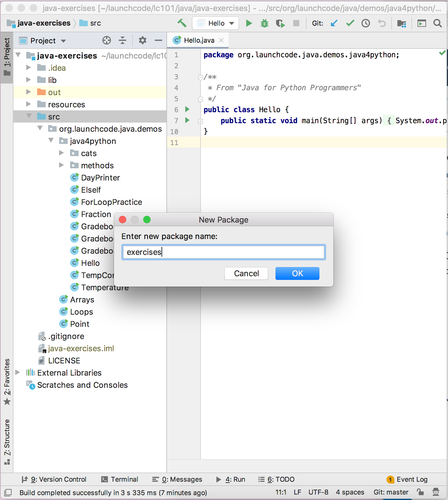Open the Event Log
Viewport: 448px width, 500px height.
(407, 479)
